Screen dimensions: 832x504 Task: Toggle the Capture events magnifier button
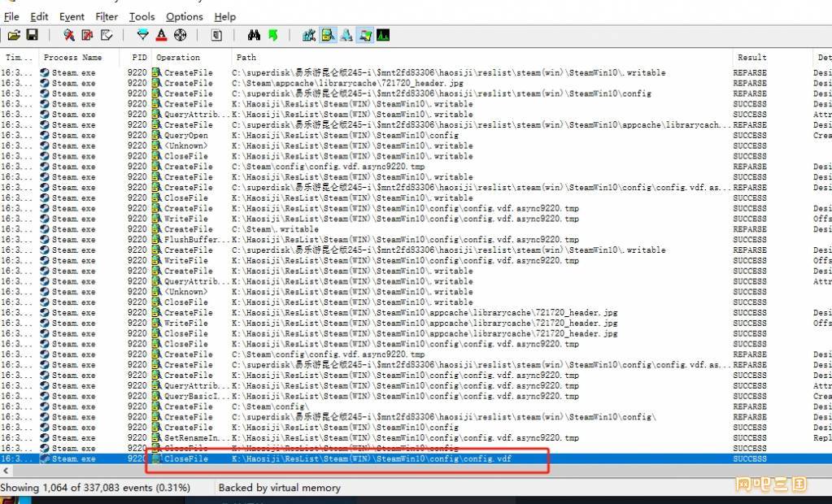pos(69,35)
